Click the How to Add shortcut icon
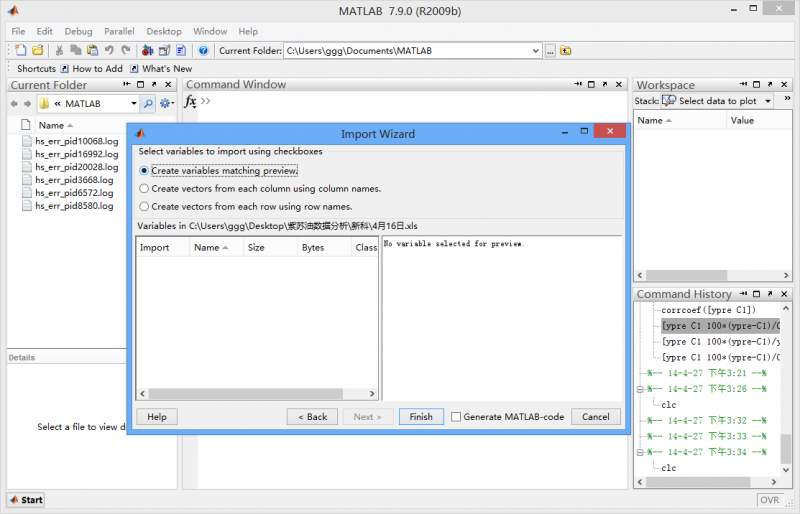 coord(64,68)
